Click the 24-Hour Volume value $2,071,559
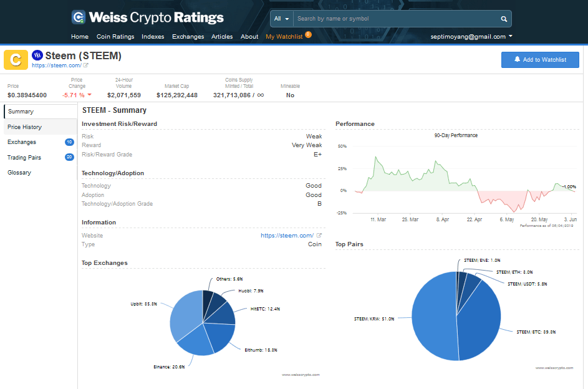 click(124, 95)
